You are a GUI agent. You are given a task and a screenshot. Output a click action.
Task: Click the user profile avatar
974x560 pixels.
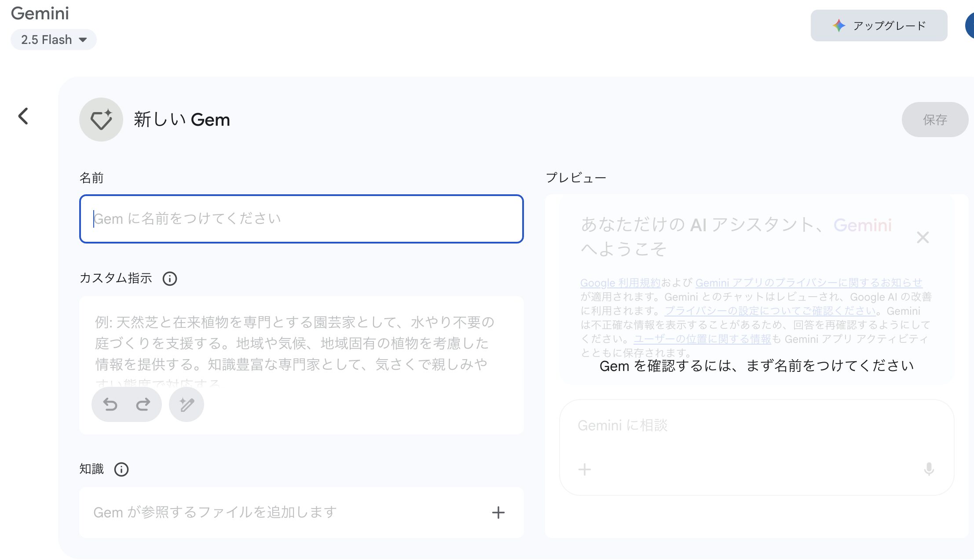(x=970, y=25)
